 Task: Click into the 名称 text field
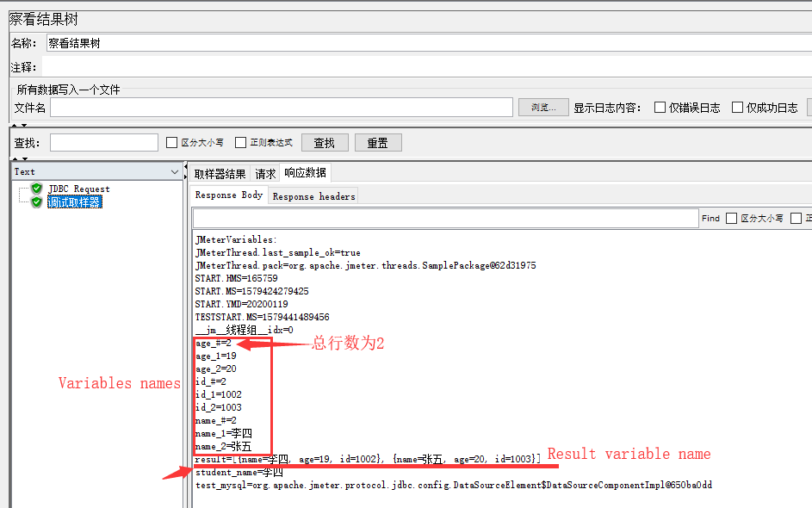[426, 43]
